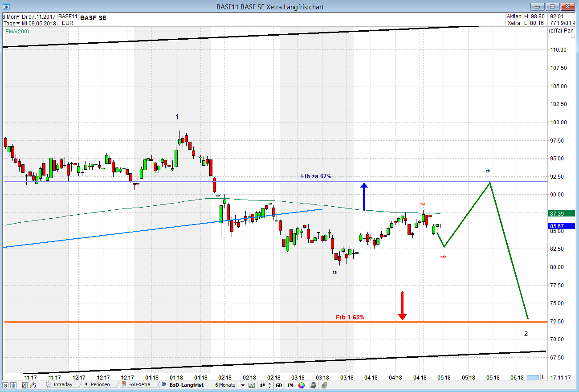Click the bold BASF SE name in the header
Viewport: 579px width, 392px height.
94,18
